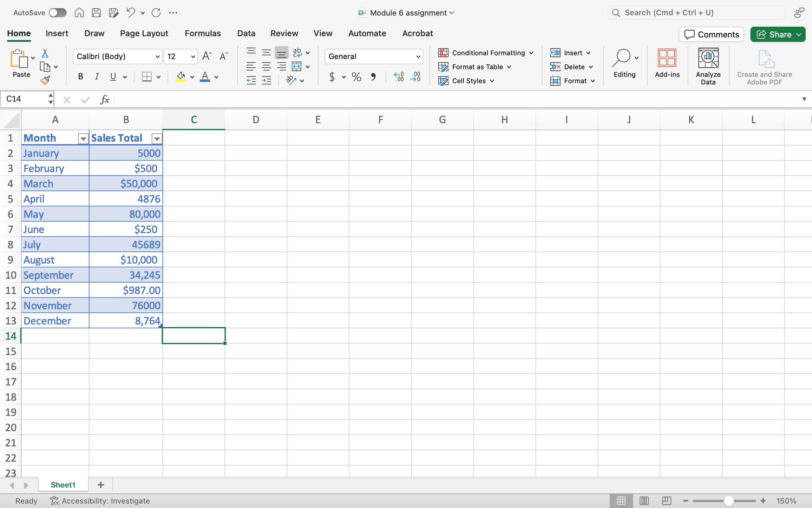This screenshot has height=508, width=812.
Task: Apply the Accounting dollar format
Action: 332,77
